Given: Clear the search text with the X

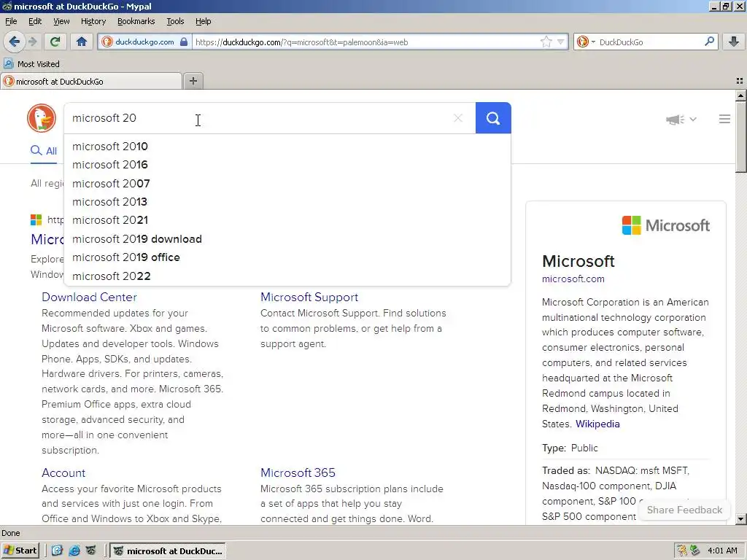Looking at the screenshot, I should coord(458,118).
